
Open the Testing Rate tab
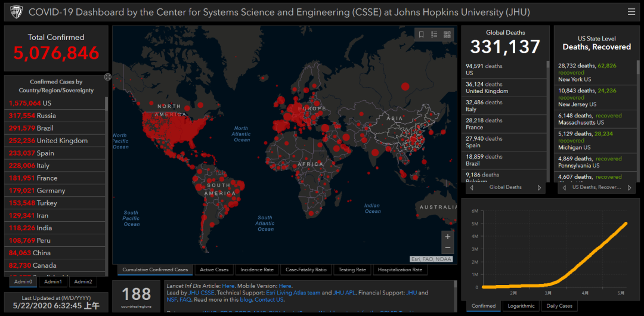tap(352, 270)
